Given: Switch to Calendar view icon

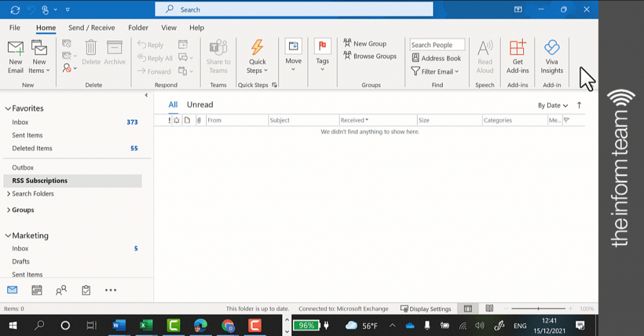Looking at the screenshot, I should click(37, 290).
